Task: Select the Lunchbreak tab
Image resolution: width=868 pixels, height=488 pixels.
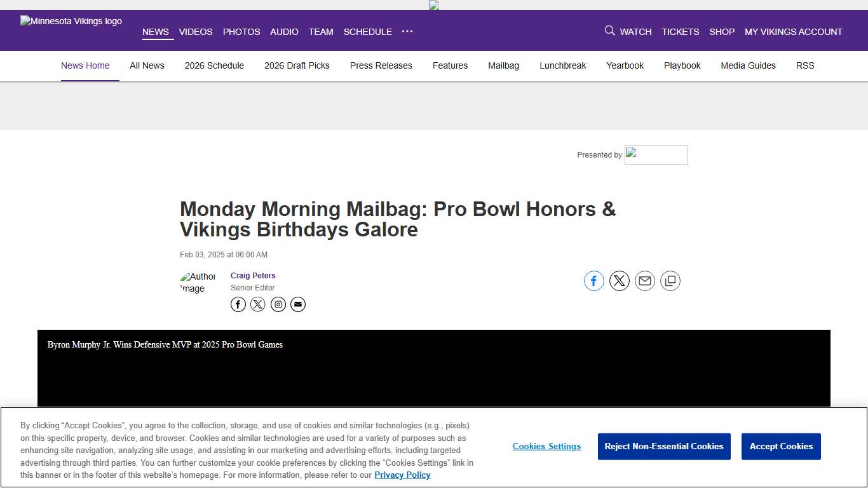Action: tap(562, 65)
